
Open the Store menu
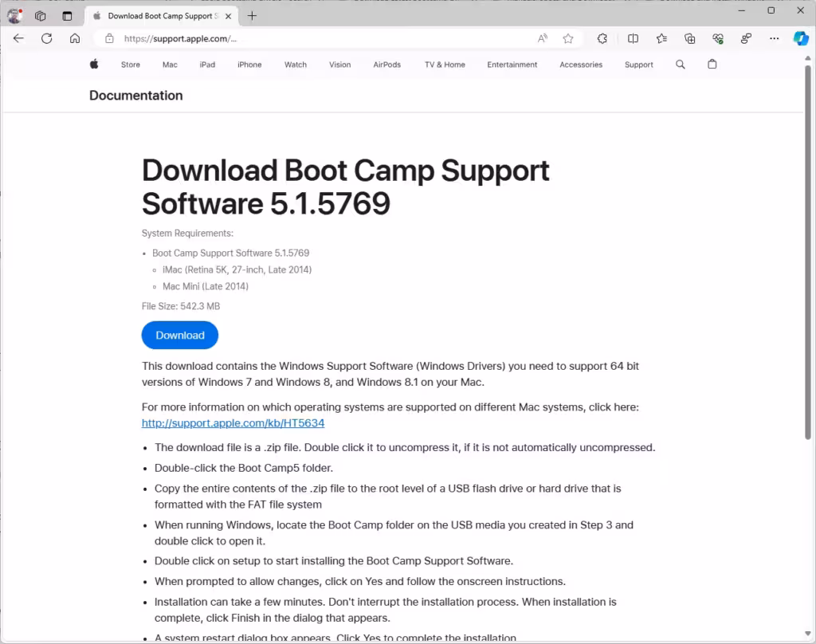[x=131, y=65]
